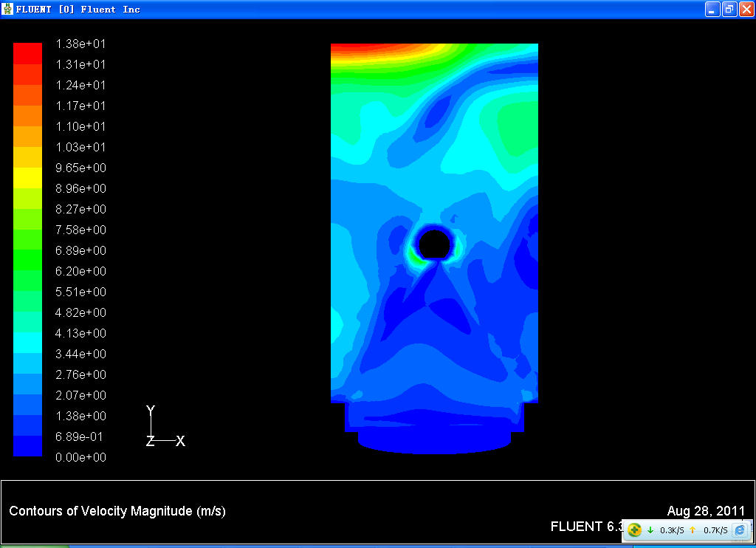This screenshot has width=756, height=548.
Task: Open the Internet Explorer icon in floating widget
Action: [740, 530]
